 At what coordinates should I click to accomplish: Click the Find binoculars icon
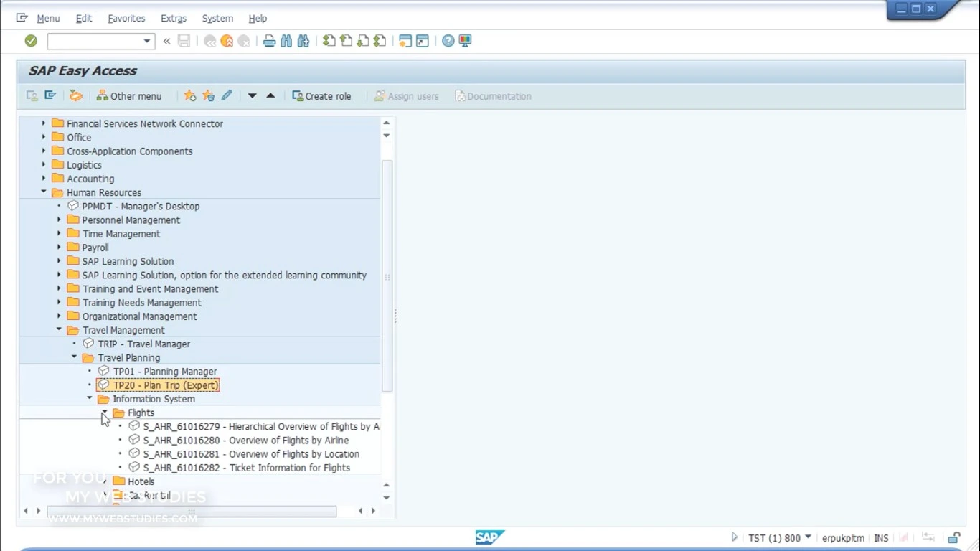(x=286, y=41)
